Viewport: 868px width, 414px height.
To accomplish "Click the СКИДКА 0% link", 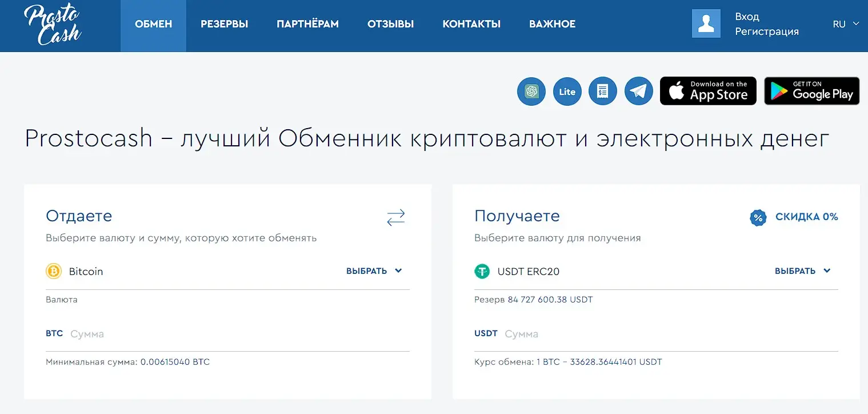I will (x=807, y=217).
